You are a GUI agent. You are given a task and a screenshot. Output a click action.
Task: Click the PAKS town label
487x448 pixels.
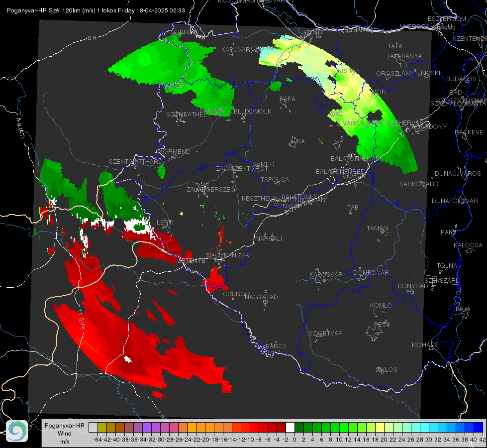[x=449, y=232]
